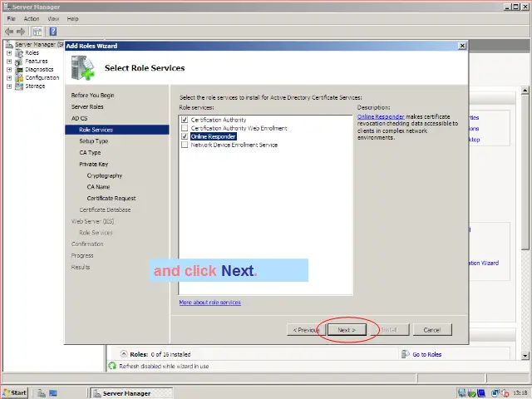Click the Online Responder list label
Image resolution: width=532 pixels, height=399 pixels.
[x=213, y=136]
